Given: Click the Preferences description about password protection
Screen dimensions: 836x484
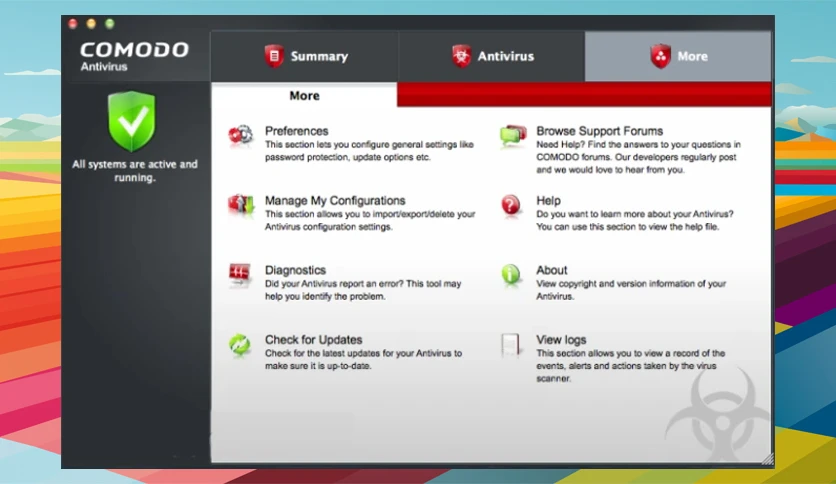Looking at the screenshot, I should tap(369, 151).
